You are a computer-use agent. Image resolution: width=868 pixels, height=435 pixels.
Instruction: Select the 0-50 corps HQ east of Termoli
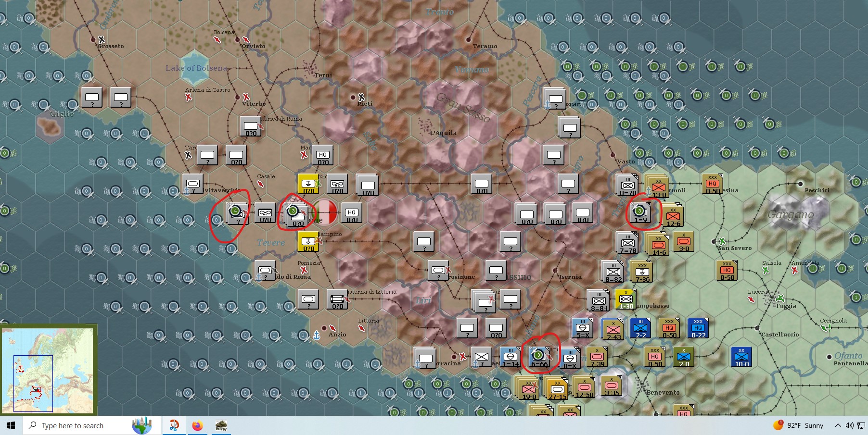click(x=713, y=184)
